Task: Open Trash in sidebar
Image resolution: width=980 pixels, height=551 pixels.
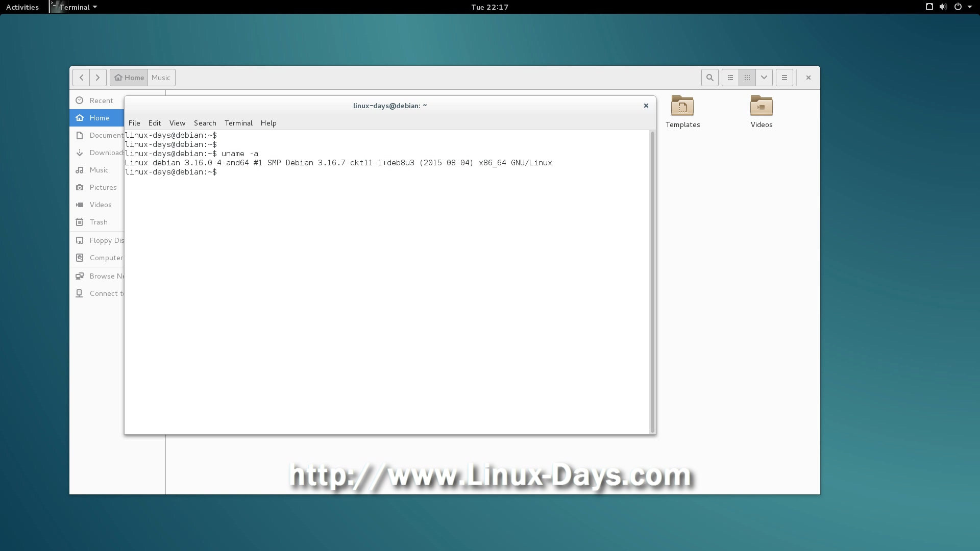Action: click(97, 222)
